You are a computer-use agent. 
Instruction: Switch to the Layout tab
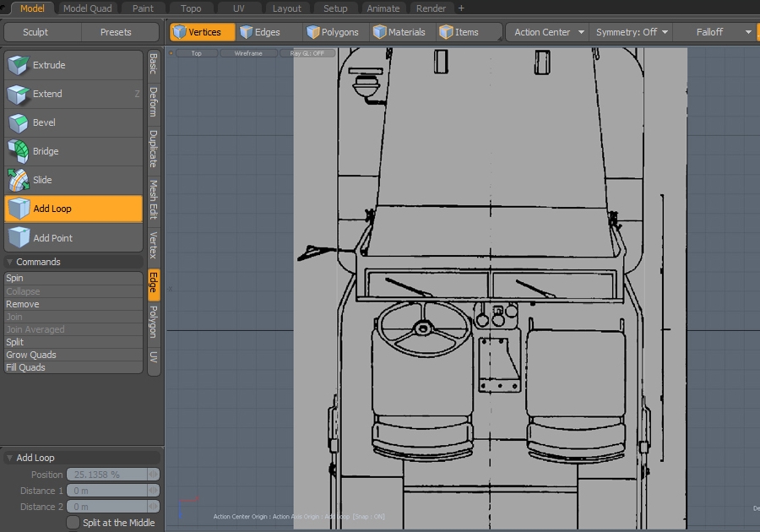(x=287, y=8)
